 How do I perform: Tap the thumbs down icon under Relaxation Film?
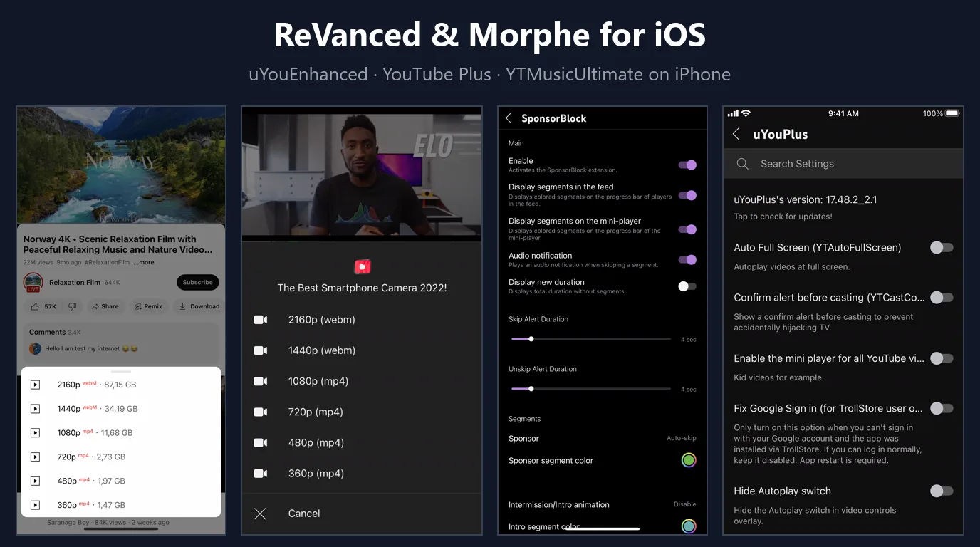click(x=72, y=306)
